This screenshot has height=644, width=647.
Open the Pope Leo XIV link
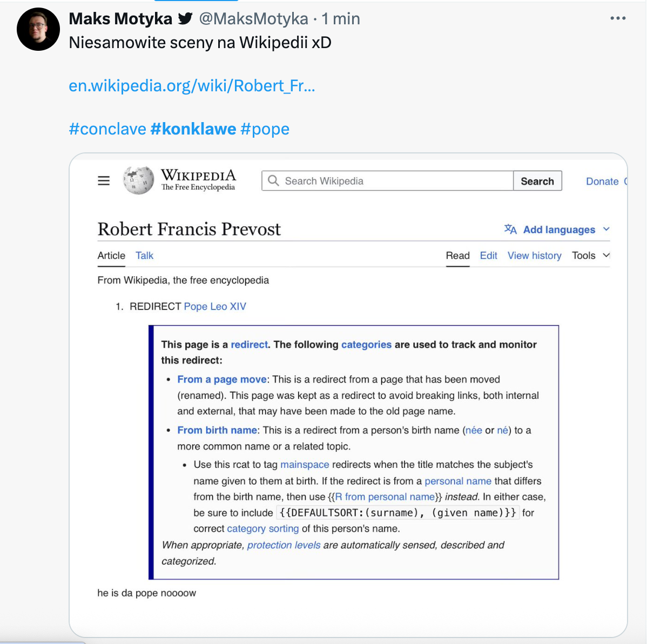[215, 306]
